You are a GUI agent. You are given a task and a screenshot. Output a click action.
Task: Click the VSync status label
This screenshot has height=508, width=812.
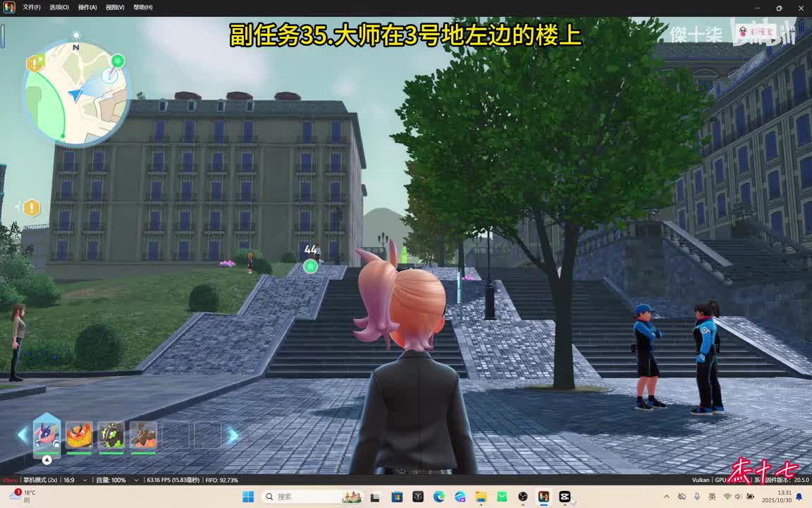(x=10, y=480)
